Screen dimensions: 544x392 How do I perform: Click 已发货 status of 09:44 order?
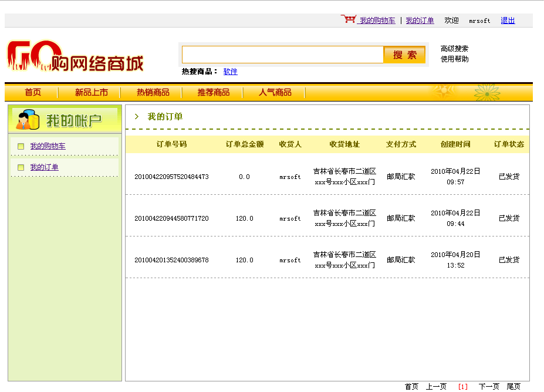point(509,218)
